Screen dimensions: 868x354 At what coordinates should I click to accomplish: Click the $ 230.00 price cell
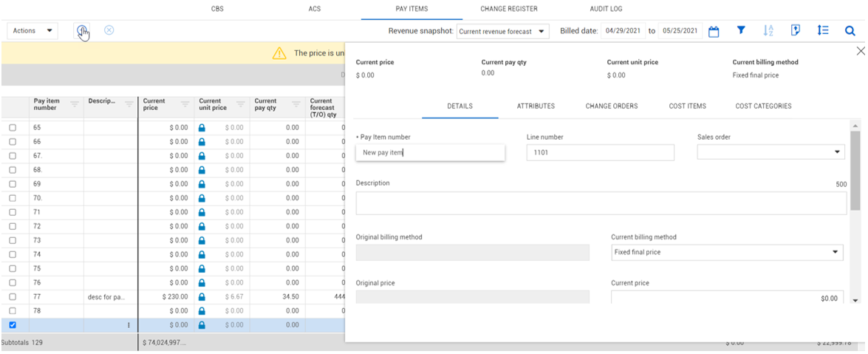[166, 296]
